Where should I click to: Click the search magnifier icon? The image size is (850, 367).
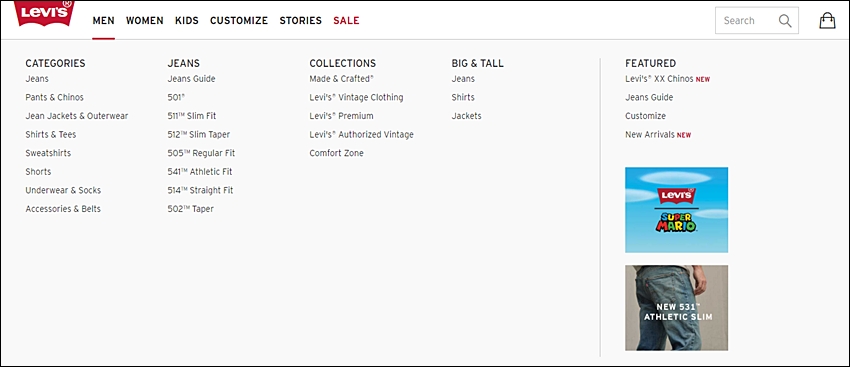tap(785, 21)
